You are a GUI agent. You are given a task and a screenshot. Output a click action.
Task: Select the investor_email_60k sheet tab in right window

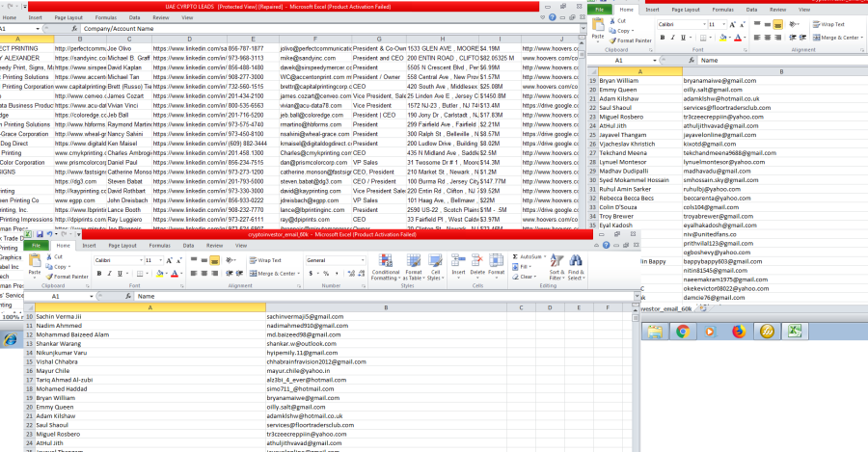(665, 308)
